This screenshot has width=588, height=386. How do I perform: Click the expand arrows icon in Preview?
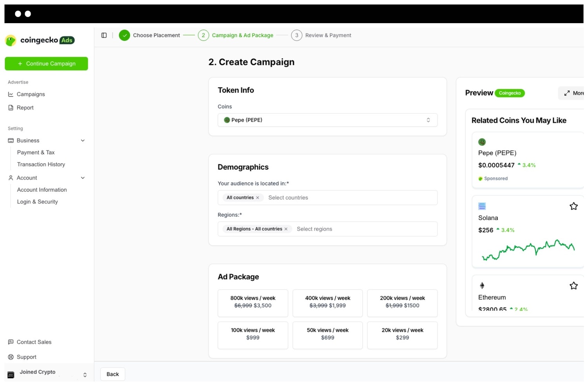[x=567, y=93]
